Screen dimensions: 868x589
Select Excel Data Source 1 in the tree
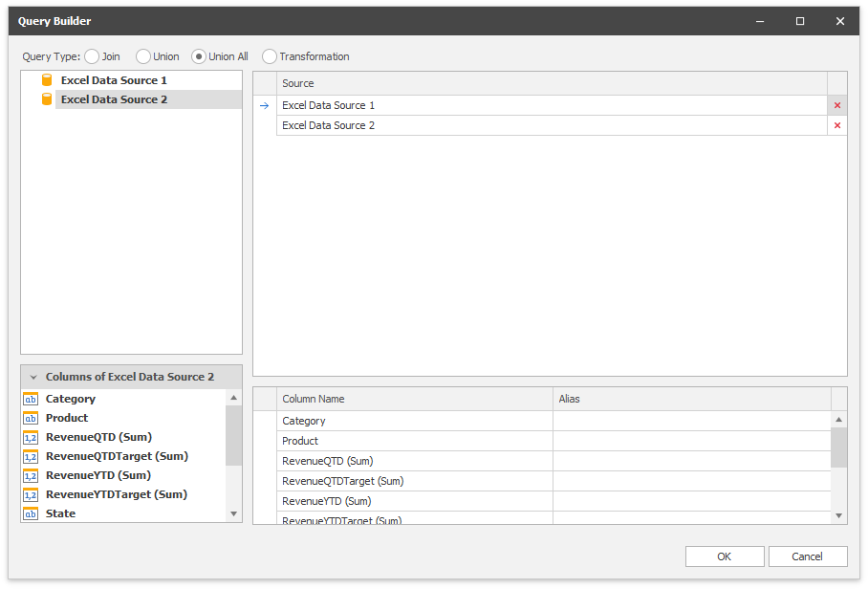click(x=114, y=80)
